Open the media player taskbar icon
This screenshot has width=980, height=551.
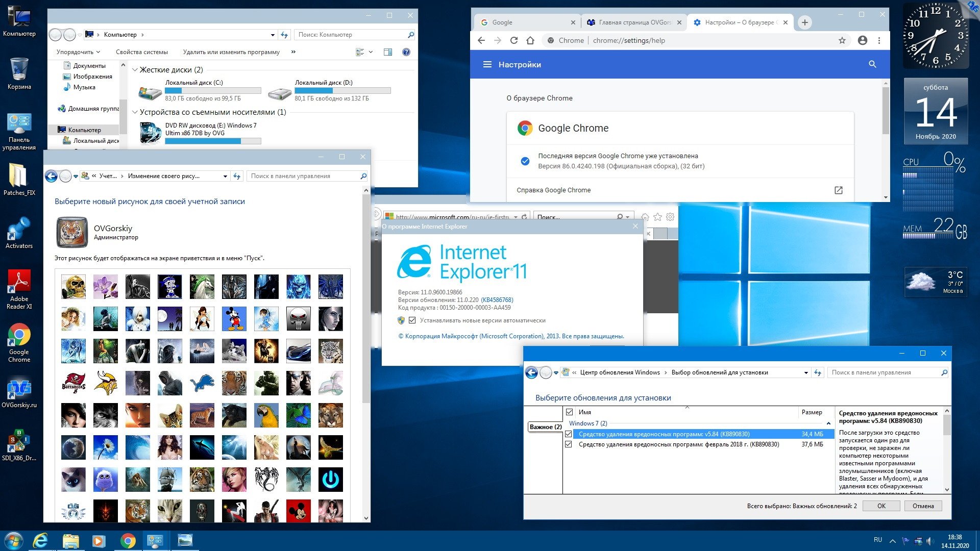[99, 541]
